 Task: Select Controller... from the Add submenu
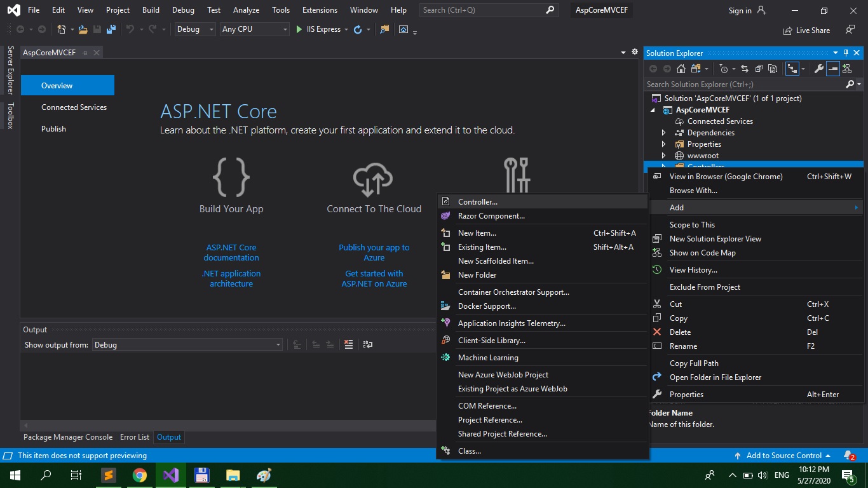(478, 202)
